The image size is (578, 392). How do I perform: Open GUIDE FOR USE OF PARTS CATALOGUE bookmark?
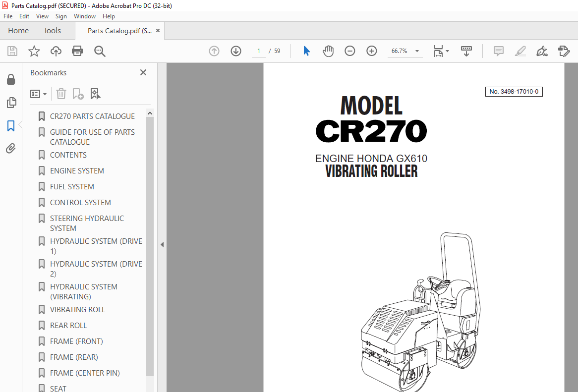92,137
